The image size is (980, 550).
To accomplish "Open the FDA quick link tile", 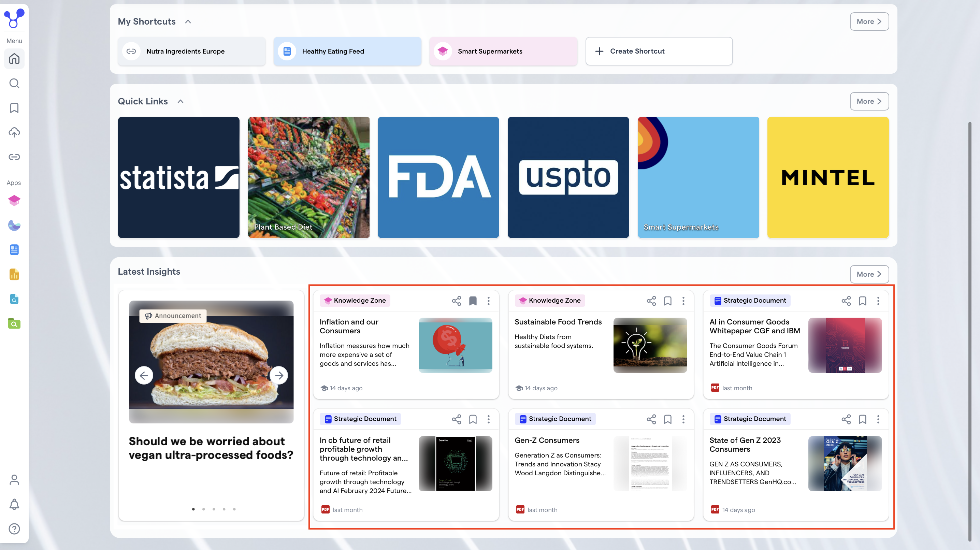I will point(438,177).
